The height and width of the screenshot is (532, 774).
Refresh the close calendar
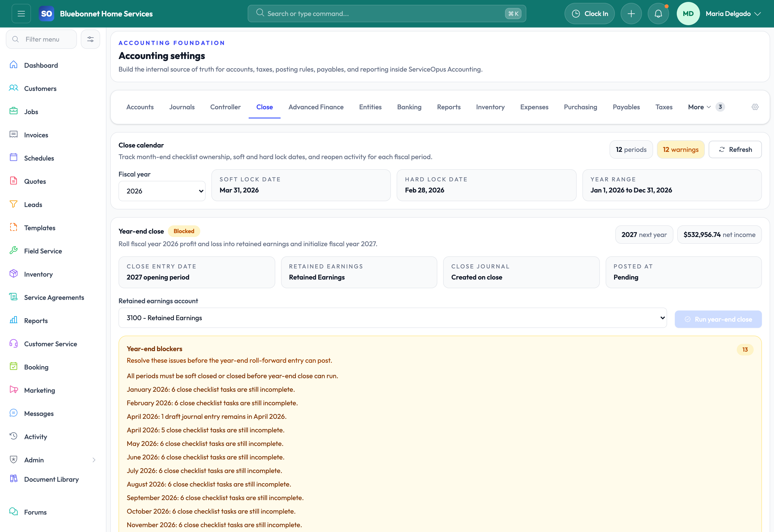[x=735, y=149]
